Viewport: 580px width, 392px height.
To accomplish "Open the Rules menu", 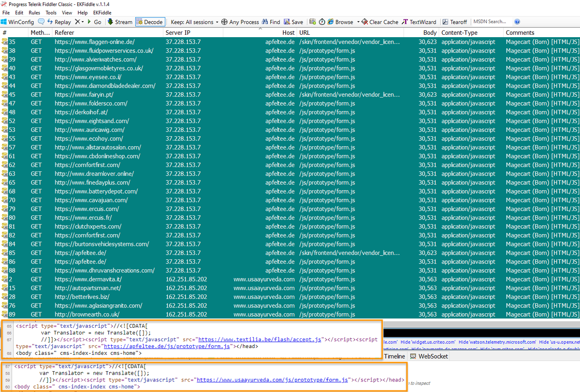I will (x=34, y=13).
